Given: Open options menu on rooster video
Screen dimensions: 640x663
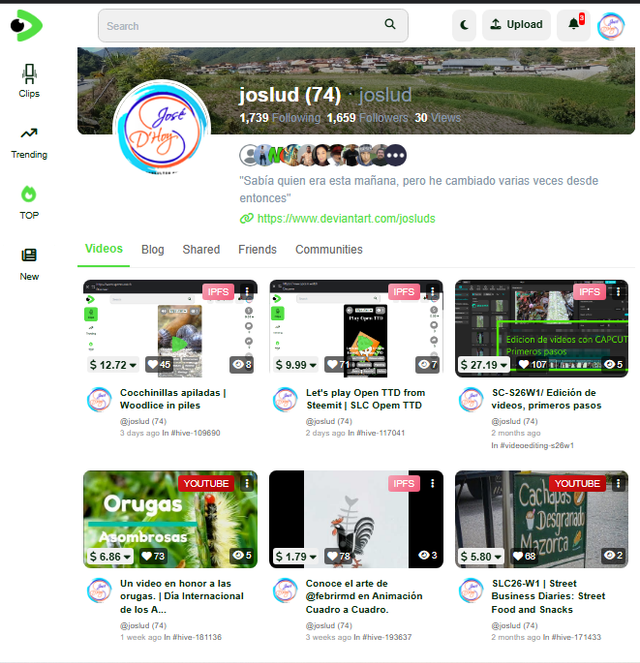Looking at the screenshot, I should [x=432, y=483].
